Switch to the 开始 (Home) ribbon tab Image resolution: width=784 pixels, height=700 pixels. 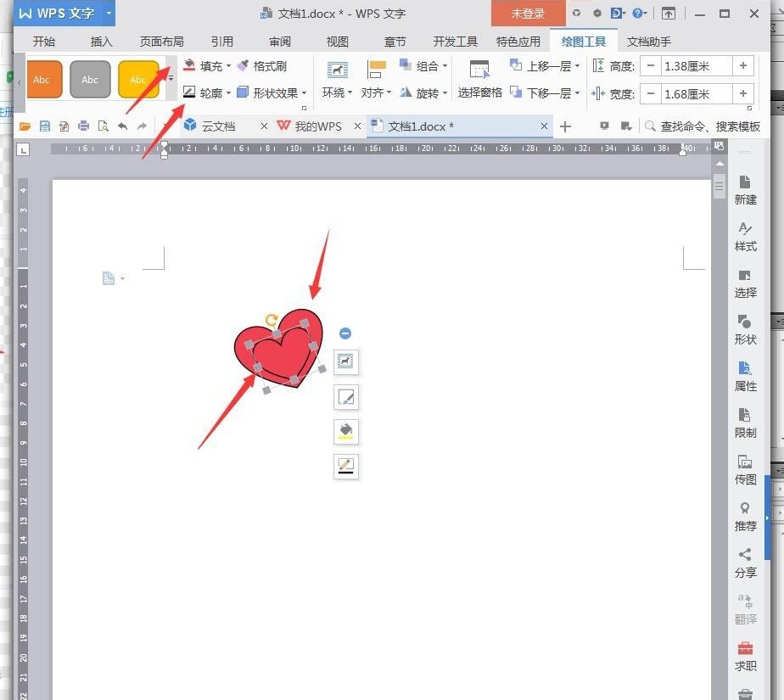pos(44,42)
